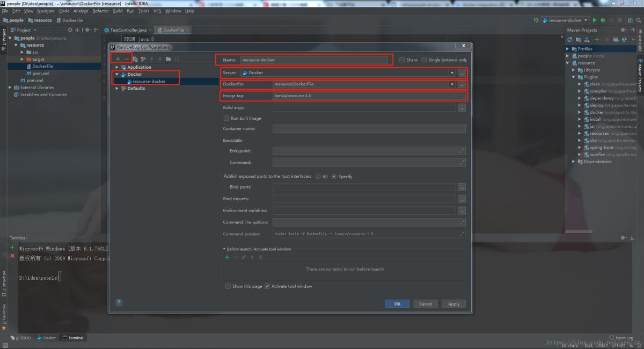Viewport: 644px width, 349px height.
Task: Open the Server dropdown showing Docker
Action: [x=452, y=73]
